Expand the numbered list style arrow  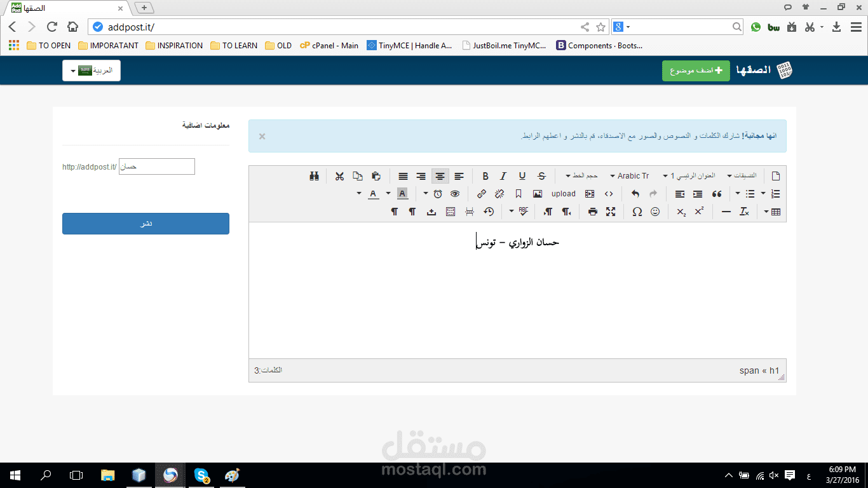pyautogui.click(x=763, y=194)
